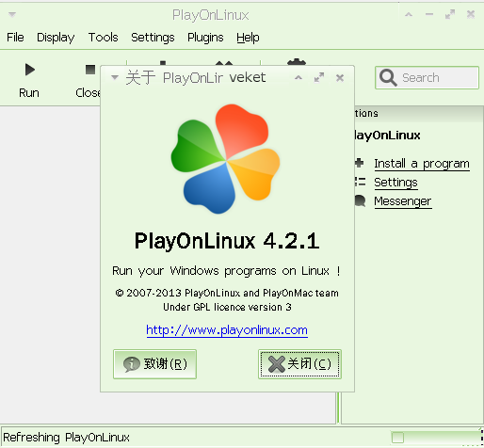
Task: Click the speech bubble icon beside Messenger
Action: (x=361, y=200)
